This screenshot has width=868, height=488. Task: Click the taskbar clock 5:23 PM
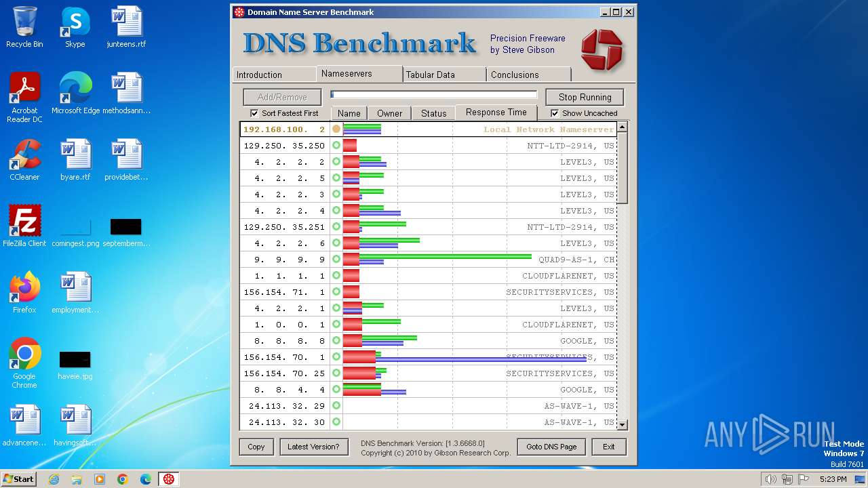pos(833,479)
